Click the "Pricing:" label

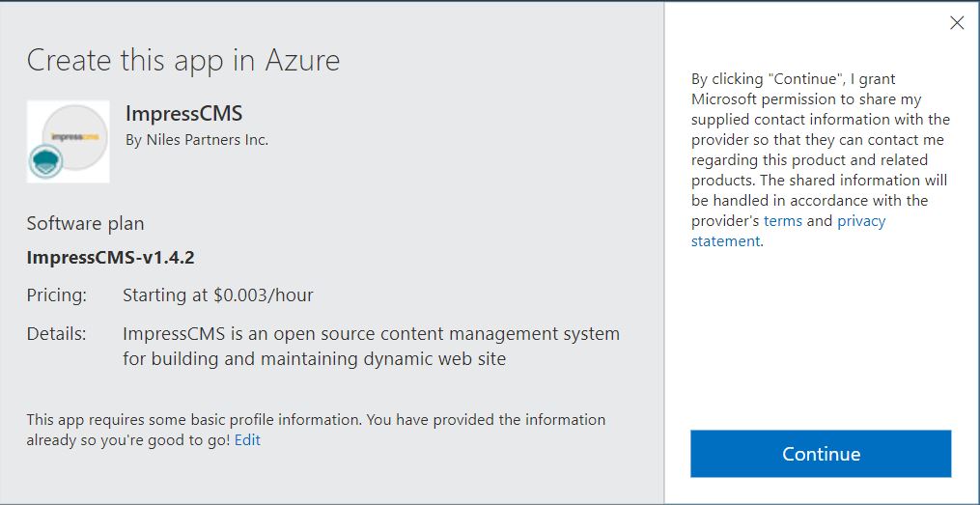click(56, 295)
